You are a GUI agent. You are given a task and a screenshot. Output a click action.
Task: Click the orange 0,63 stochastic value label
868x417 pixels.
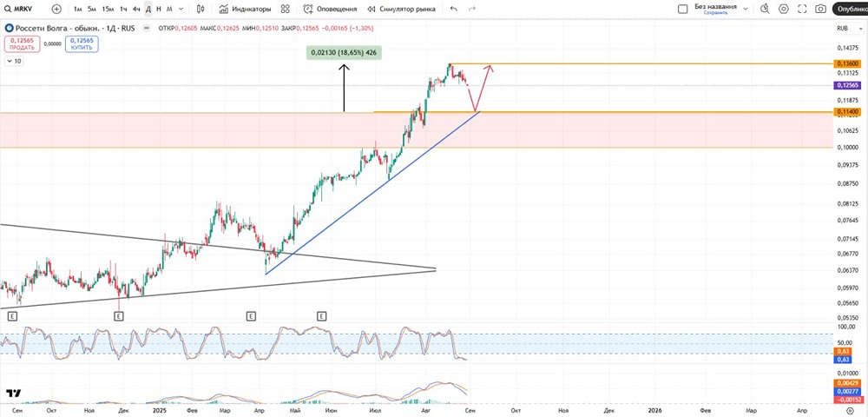point(841,352)
